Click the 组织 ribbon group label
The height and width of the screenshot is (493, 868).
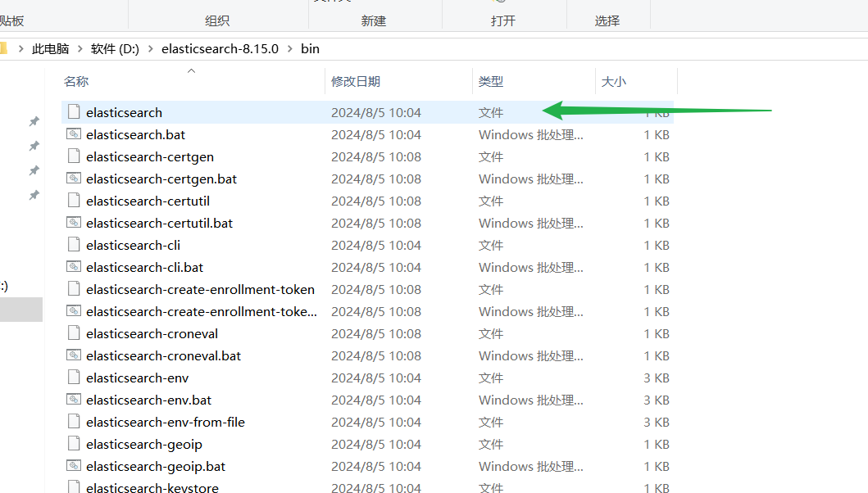217,21
